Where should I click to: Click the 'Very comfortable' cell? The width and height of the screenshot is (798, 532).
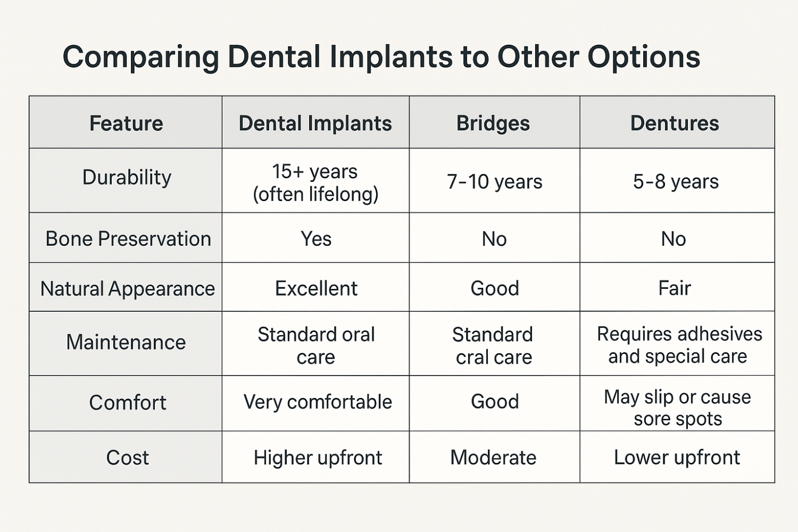coord(318,402)
